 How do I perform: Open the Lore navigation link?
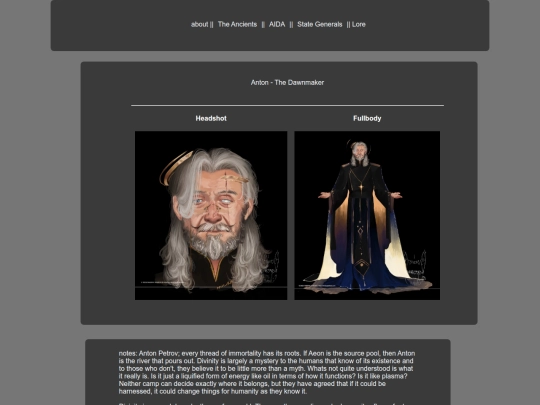pos(359,24)
